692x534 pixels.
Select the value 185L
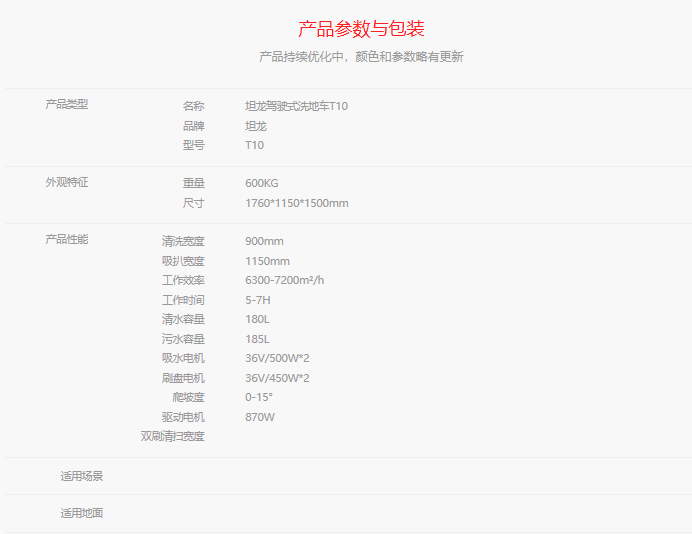257,339
